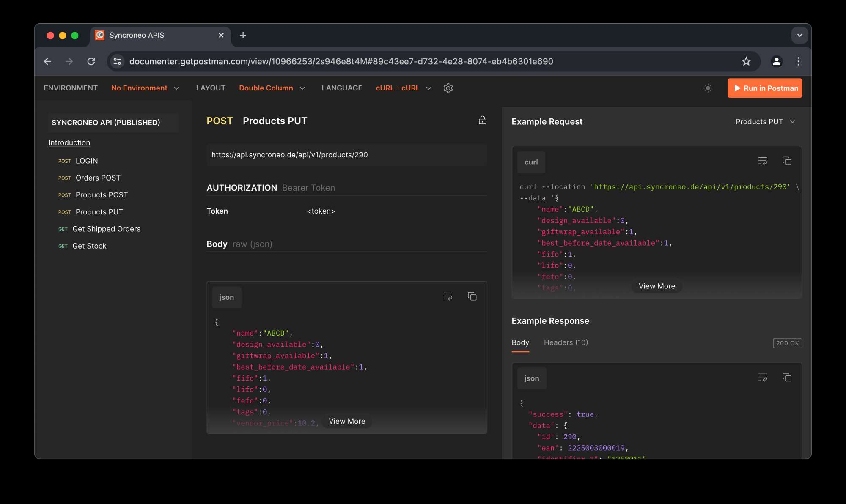The width and height of the screenshot is (846, 504).
Task: Open site information icon in address bar
Action: coord(117,61)
